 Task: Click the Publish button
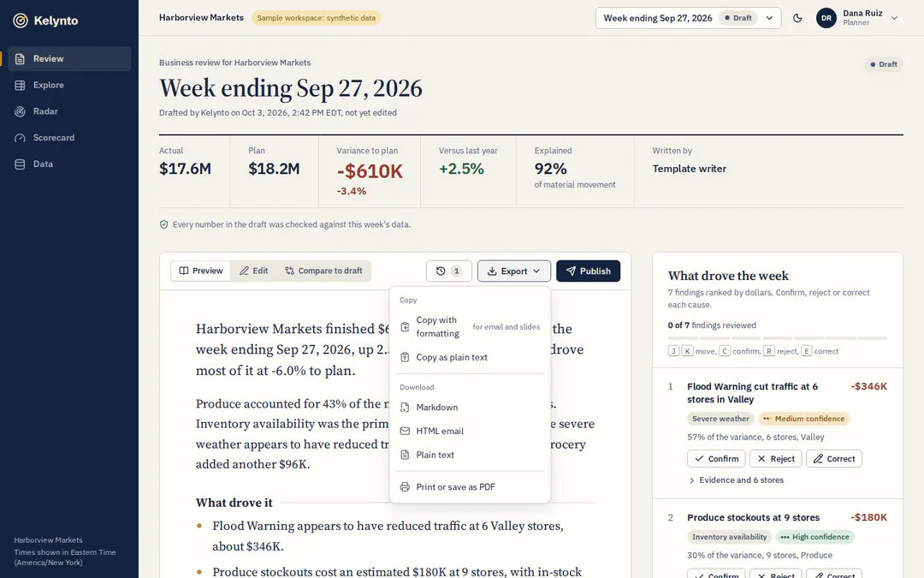tap(588, 271)
